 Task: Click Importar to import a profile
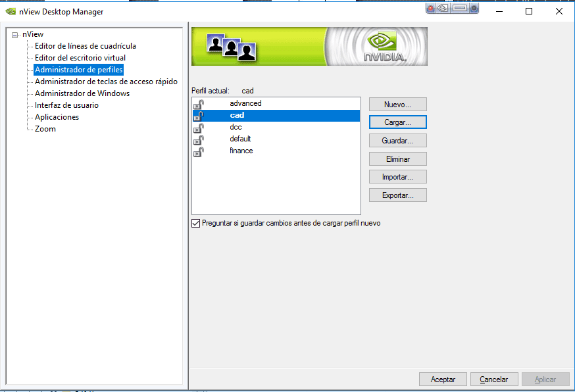pos(397,176)
